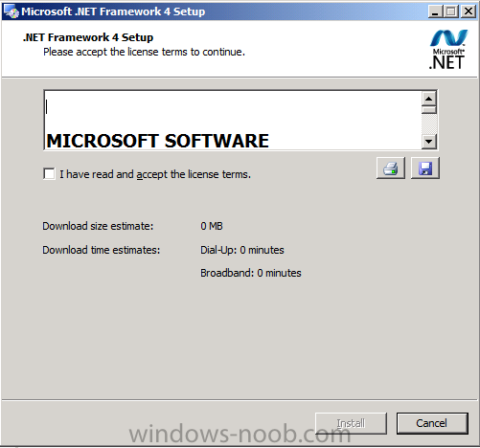Place cursor in the license text box
480x448 pixels.
[233, 121]
